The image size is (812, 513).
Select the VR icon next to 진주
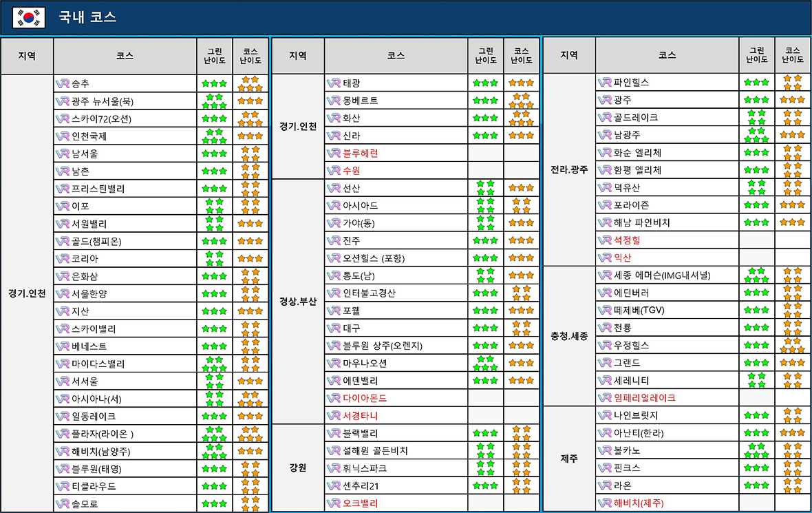[x=334, y=241]
